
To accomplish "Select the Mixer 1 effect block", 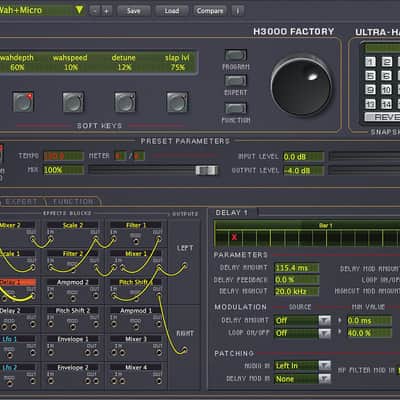I will click(136, 254).
